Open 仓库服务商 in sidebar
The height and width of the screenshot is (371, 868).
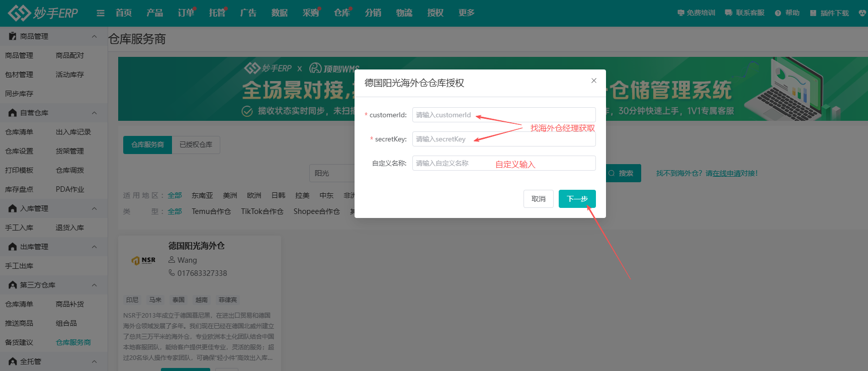coord(73,342)
